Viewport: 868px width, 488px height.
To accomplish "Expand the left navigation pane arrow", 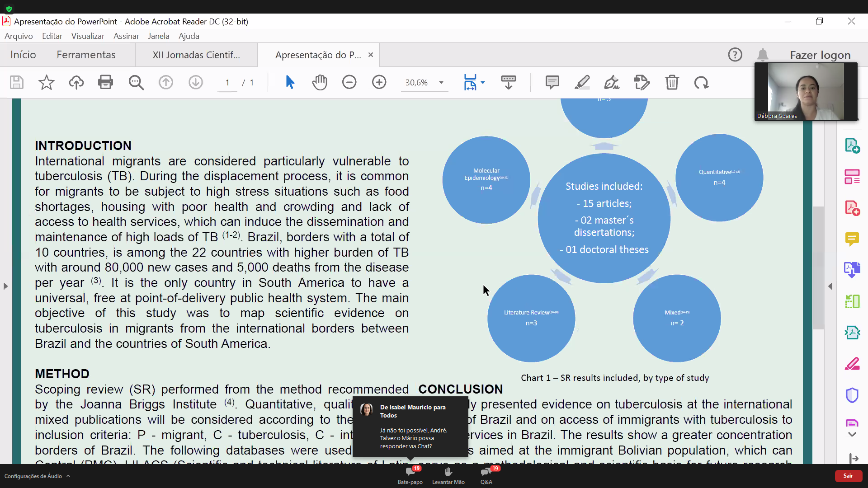I will click(5, 286).
